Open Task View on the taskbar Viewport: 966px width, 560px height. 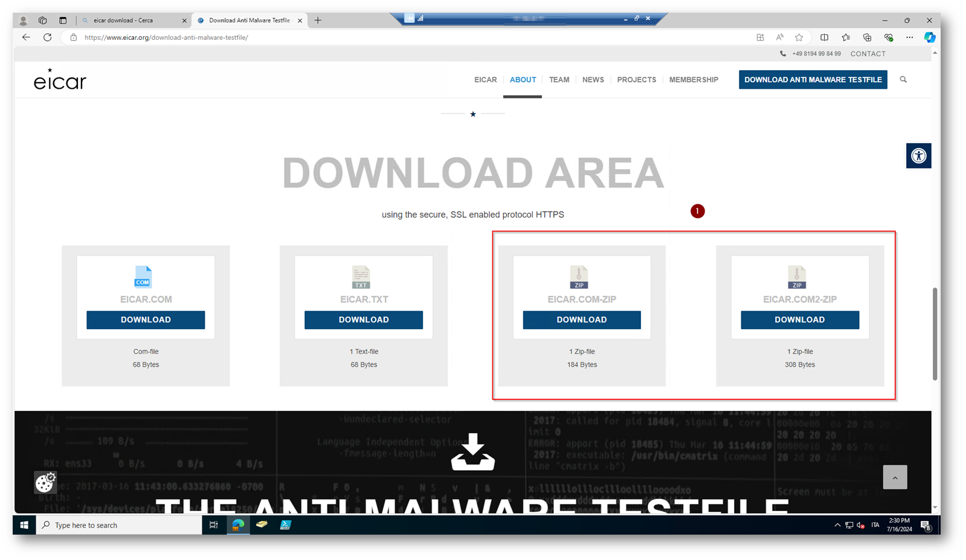point(213,525)
